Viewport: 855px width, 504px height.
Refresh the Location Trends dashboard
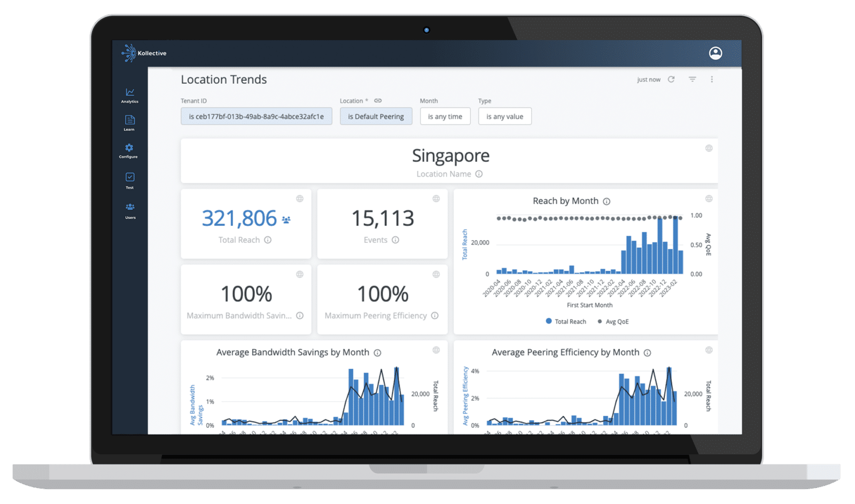click(x=672, y=79)
